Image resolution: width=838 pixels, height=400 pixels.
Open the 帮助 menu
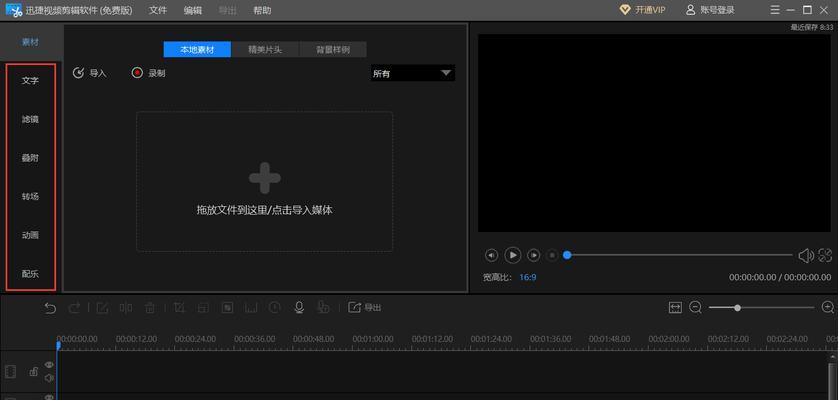coord(262,10)
